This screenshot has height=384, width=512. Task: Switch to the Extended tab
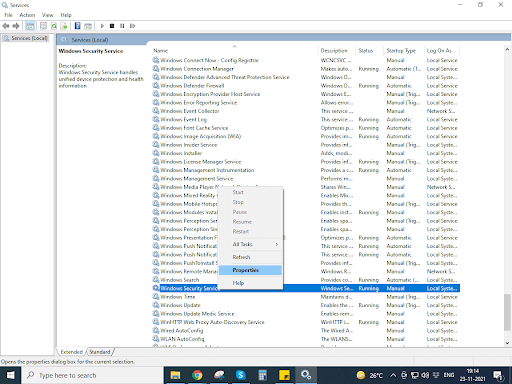pos(71,352)
